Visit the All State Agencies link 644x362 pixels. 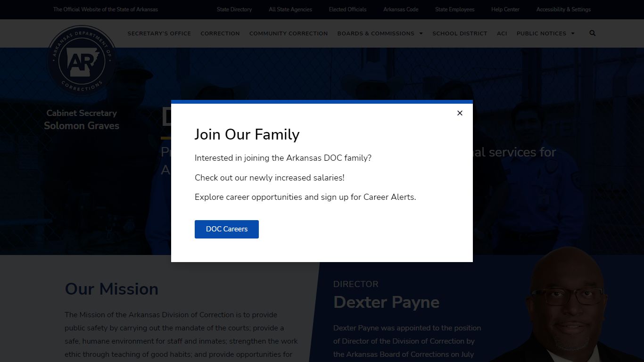click(x=290, y=9)
